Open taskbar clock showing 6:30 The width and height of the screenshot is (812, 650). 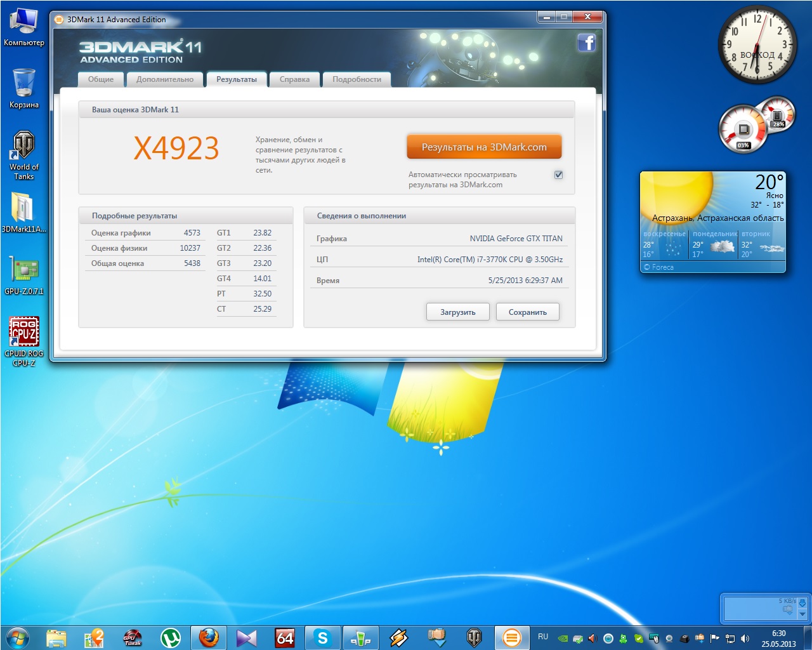tap(779, 639)
